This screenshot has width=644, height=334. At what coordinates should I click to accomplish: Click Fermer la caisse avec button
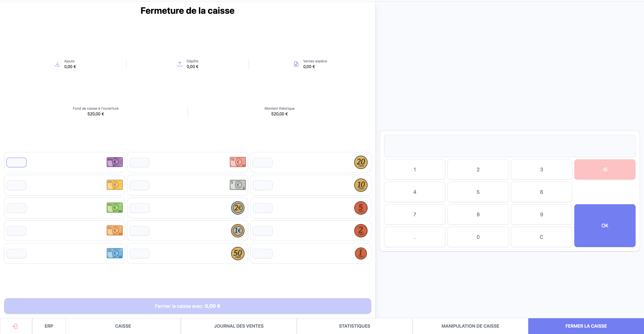(x=187, y=306)
